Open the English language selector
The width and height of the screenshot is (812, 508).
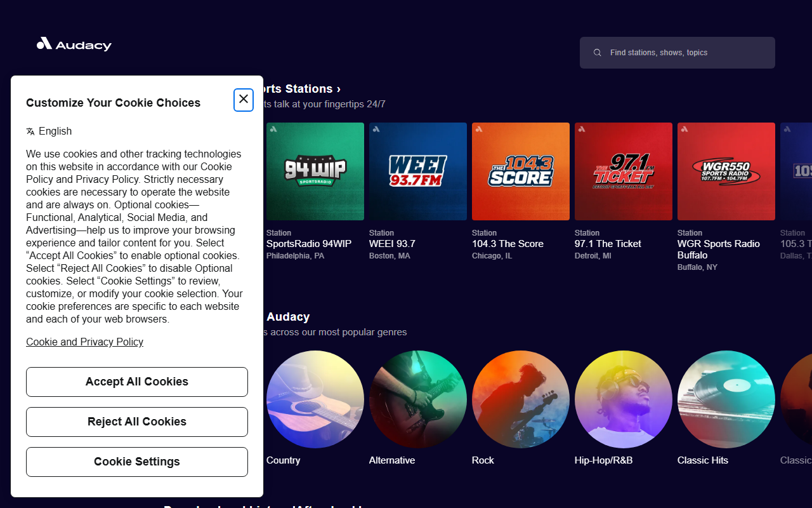tap(49, 131)
